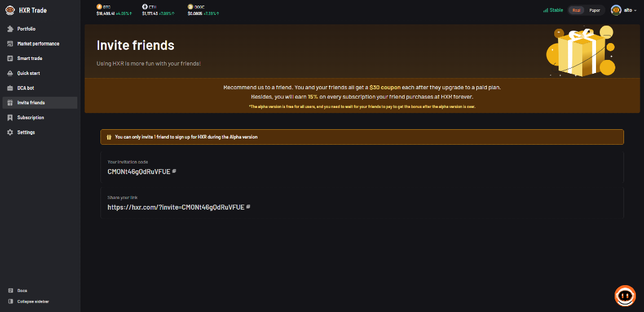Click the alpha version invite limit notice
Viewport: 644px width, 312px height.
click(x=362, y=137)
